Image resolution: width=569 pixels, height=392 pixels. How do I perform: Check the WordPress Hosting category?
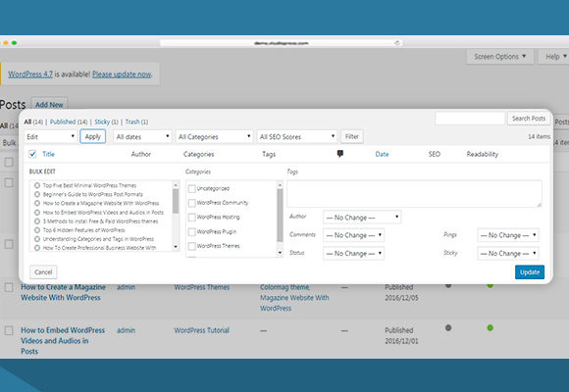coord(192,218)
